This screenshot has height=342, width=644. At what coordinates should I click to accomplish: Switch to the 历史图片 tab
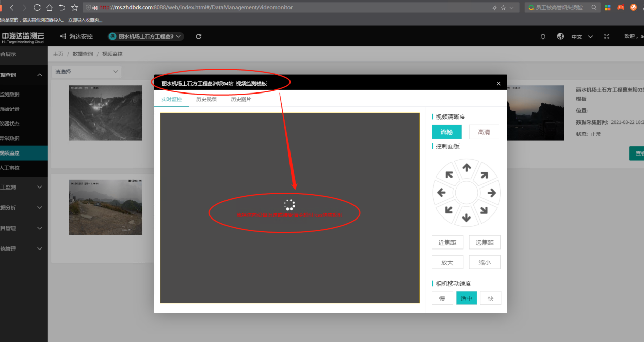coord(241,99)
